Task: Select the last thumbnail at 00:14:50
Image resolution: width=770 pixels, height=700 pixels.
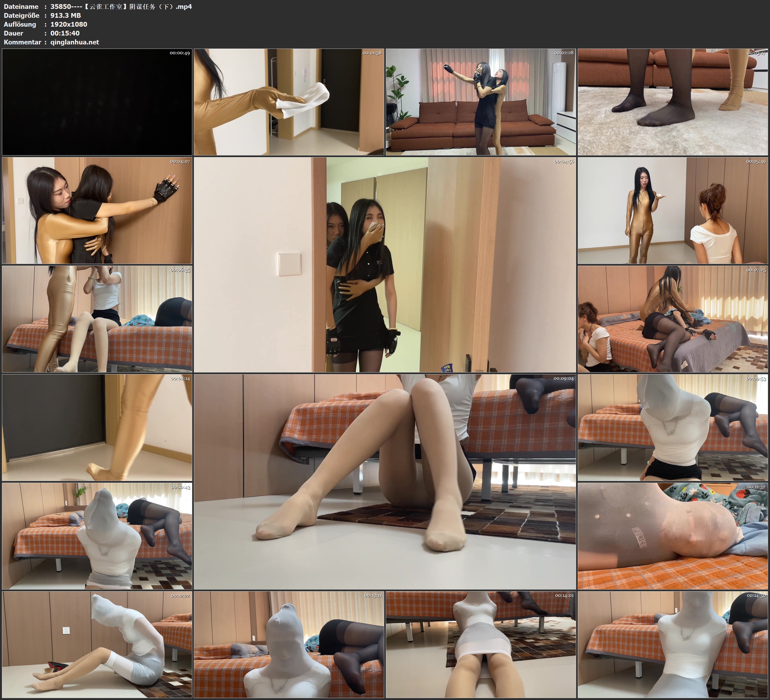Action: [672, 644]
